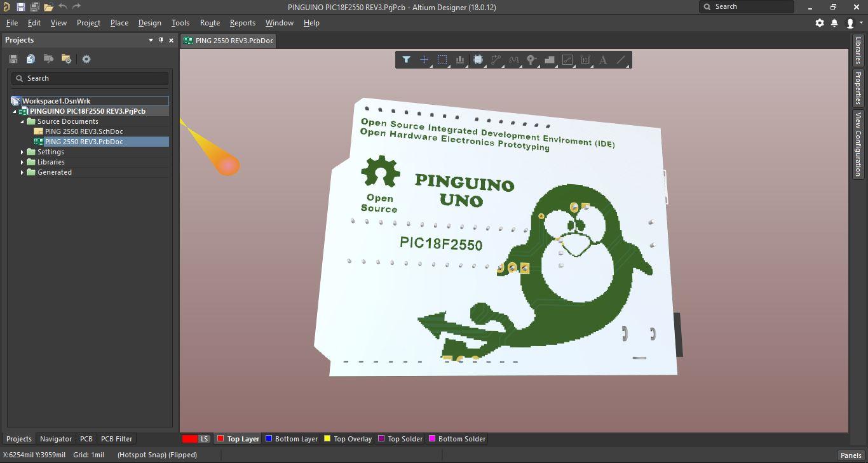Open the Properties side panel

858,88
